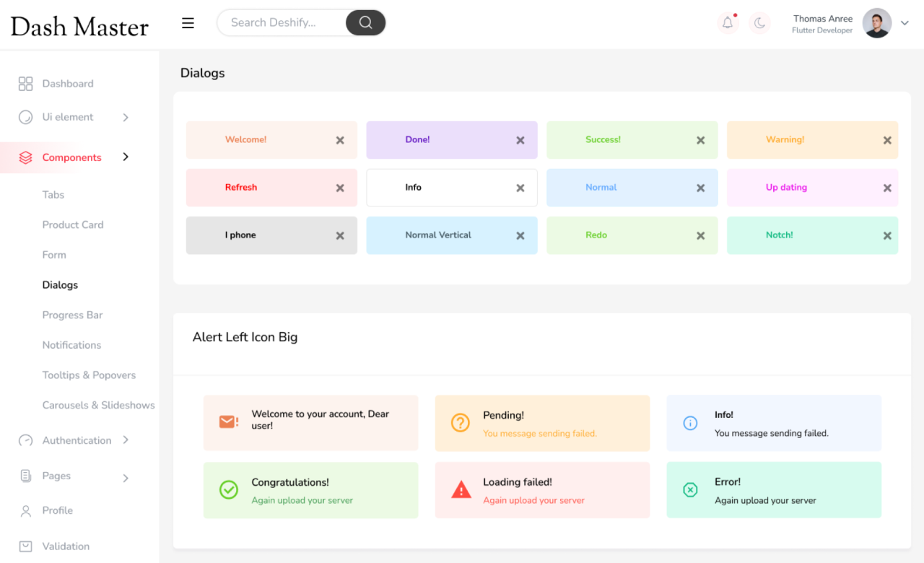Click the Components sidebar icon

[x=25, y=157]
